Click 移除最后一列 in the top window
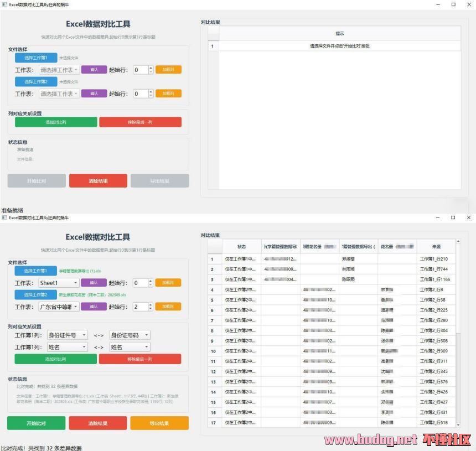The height and width of the screenshot is (451, 476). coord(140,122)
